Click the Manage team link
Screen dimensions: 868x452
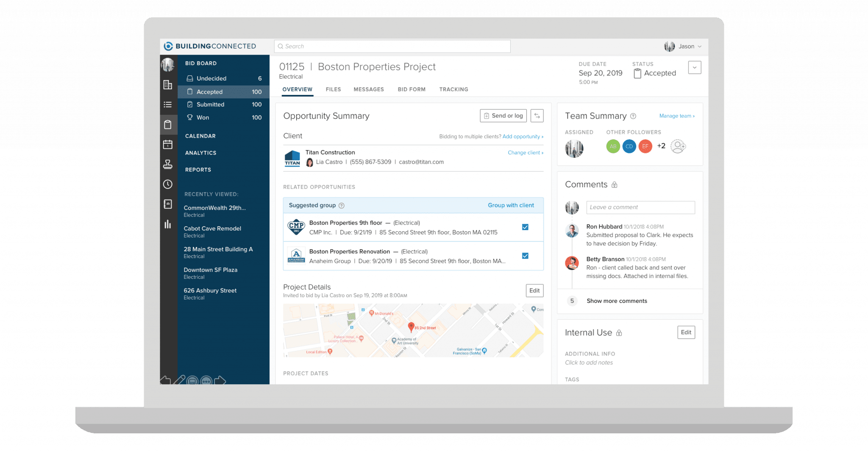tap(677, 116)
